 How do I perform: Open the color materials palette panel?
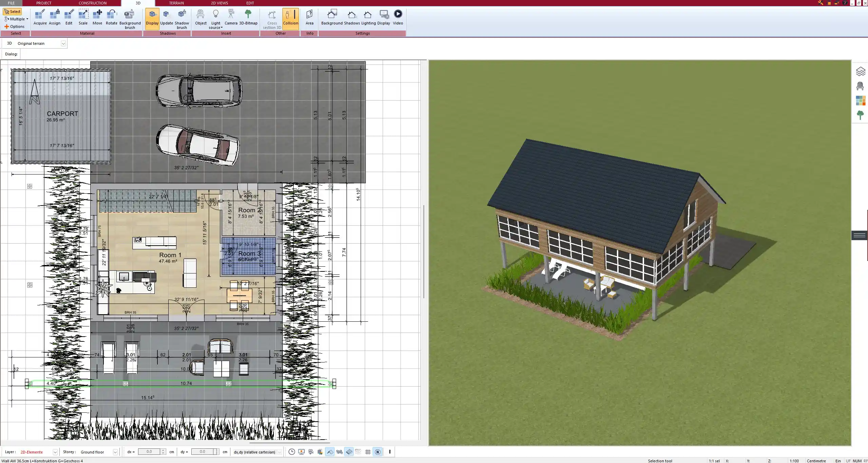point(861,100)
